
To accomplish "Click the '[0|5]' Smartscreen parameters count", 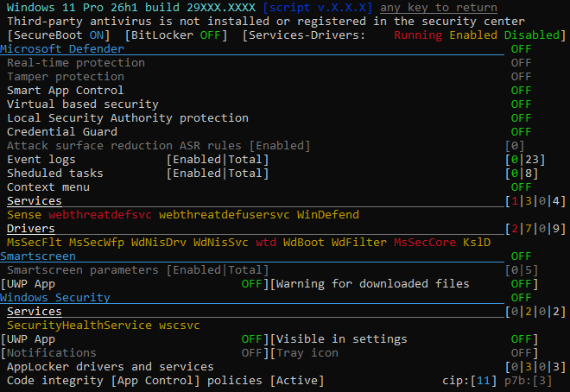I will point(522,270).
